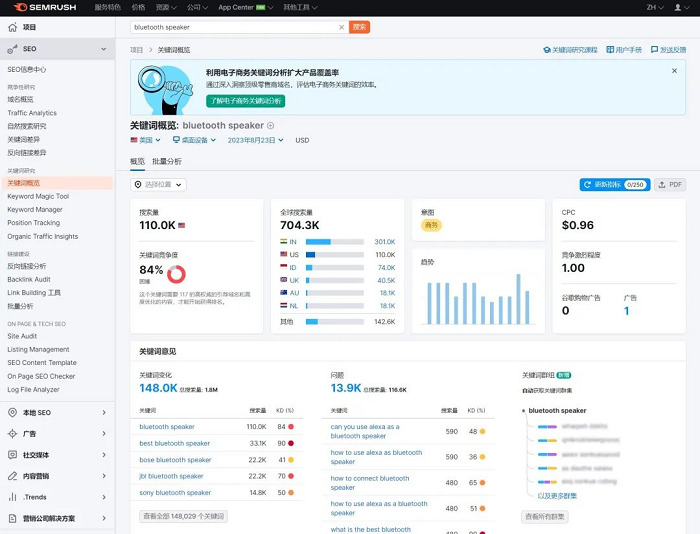The height and width of the screenshot is (534, 700).
Task: Open the user account icon
Action: tap(678, 7)
